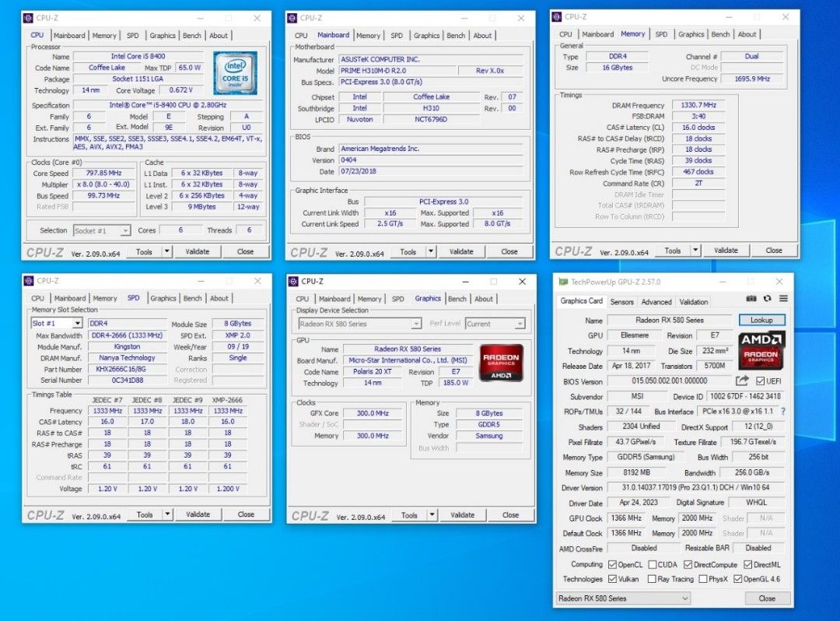The width and height of the screenshot is (840, 621).
Task: Click the Intel Core i5 8400 name field
Action: [x=138, y=56]
